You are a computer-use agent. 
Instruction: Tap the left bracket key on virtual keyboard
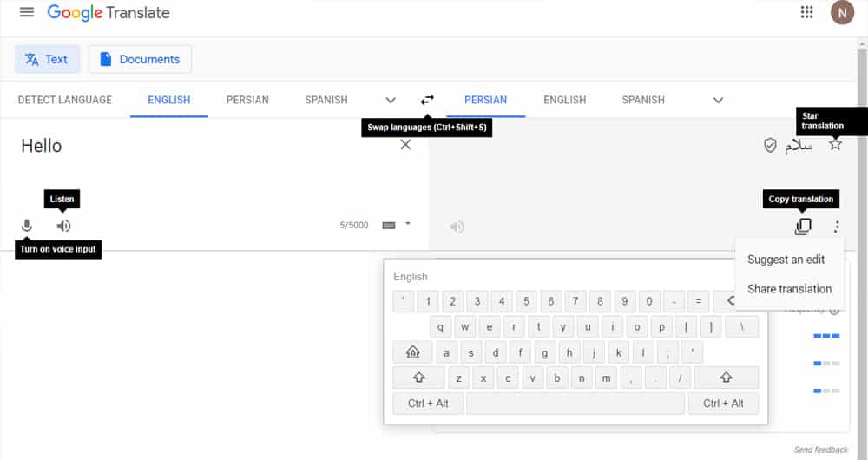tap(686, 326)
